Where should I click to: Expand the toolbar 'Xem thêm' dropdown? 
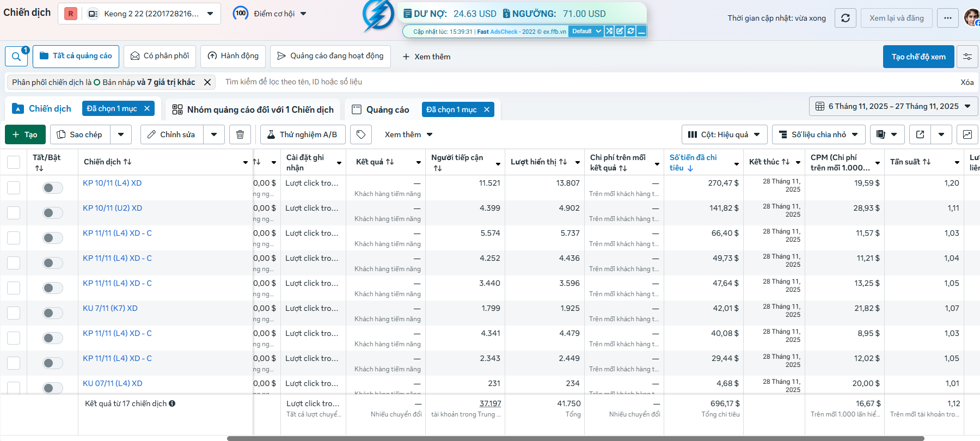click(x=408, y=134)
